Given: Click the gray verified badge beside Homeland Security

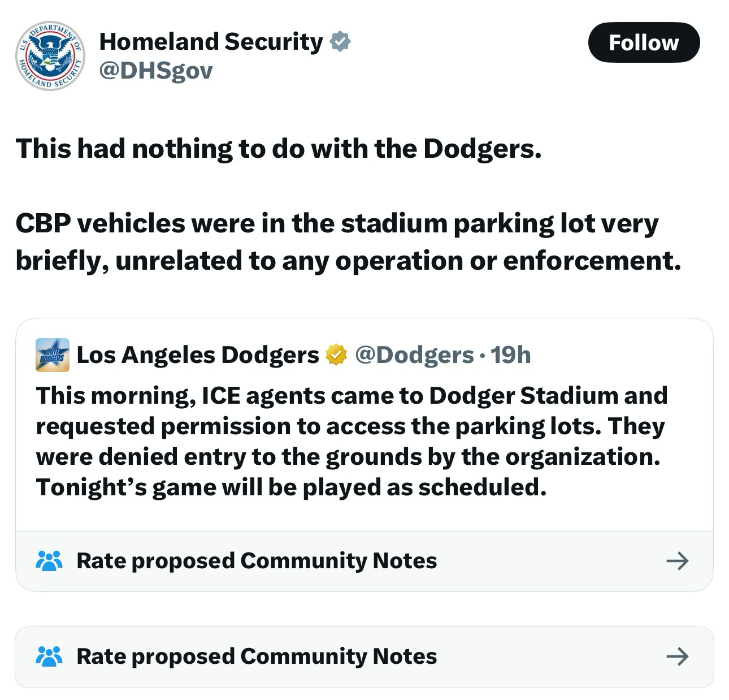Looking at the screenshot, I should point(340,42).
